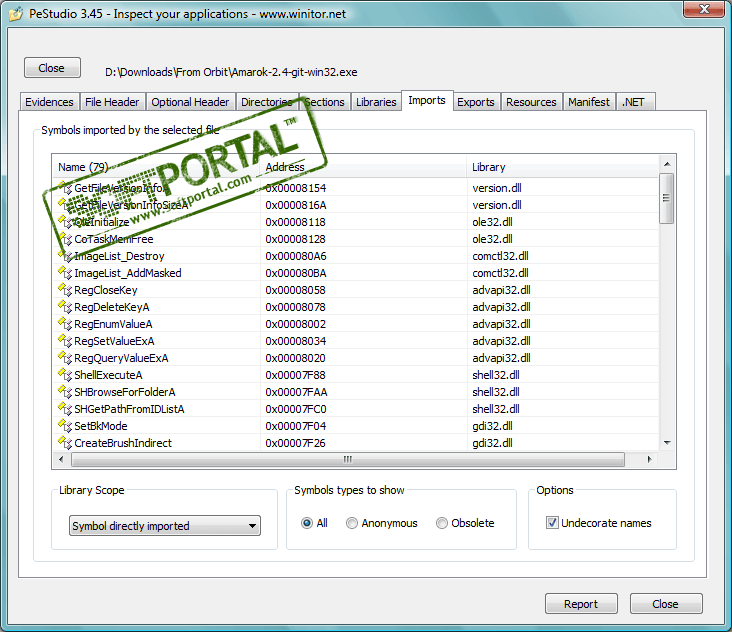
Task: Click comctl32.dll in the ImageList_Destroy row
Action: (500, 256)
